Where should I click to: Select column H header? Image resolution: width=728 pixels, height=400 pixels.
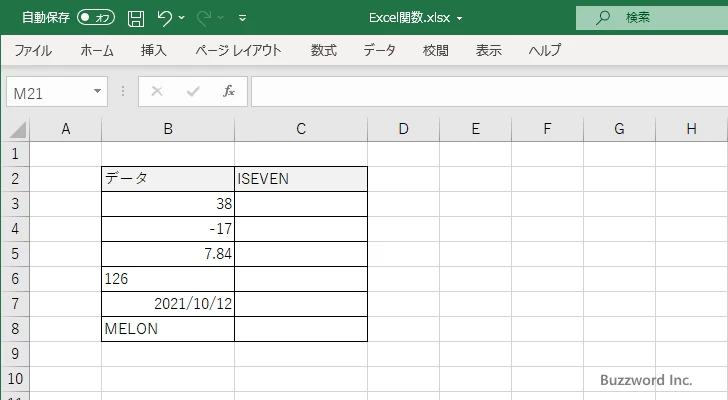pos(692,129)
